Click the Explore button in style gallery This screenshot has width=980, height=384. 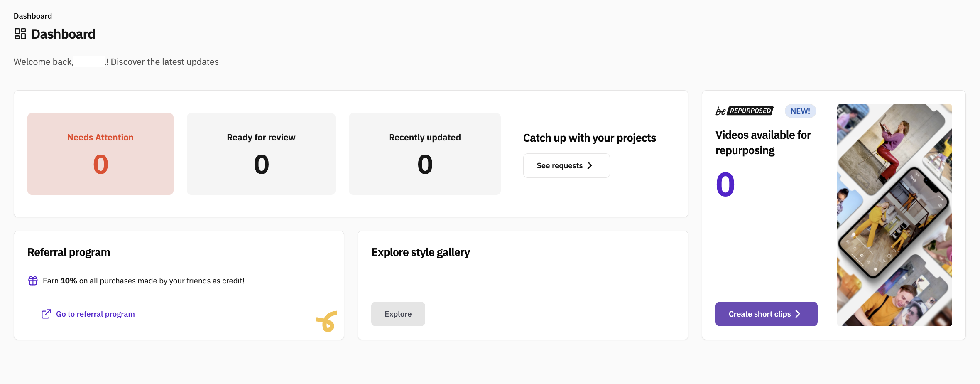click(x=398, y=314)
